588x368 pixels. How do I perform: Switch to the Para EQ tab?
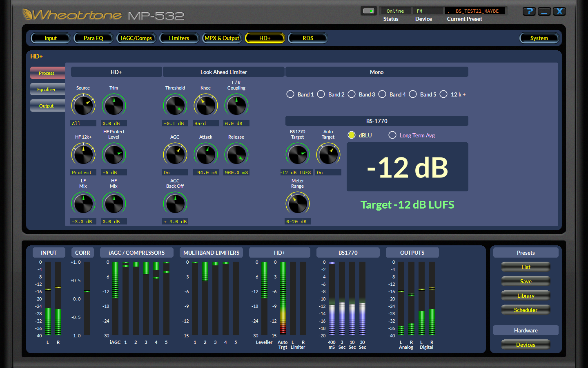click(x=94, y=38)
